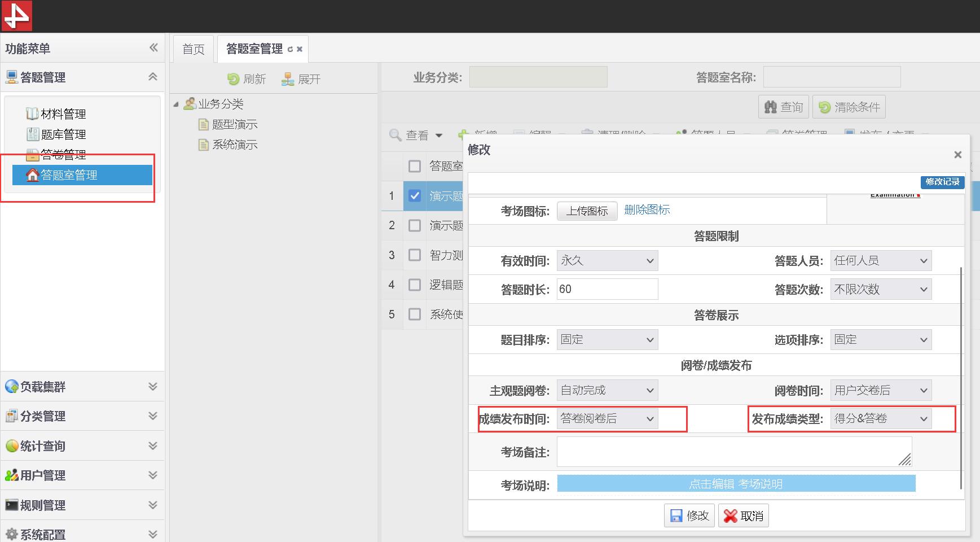Expand the 分类管理 menu section
The height and width of the screenshot is (542, 980).
pyautogui.click(x=152, y=416)
